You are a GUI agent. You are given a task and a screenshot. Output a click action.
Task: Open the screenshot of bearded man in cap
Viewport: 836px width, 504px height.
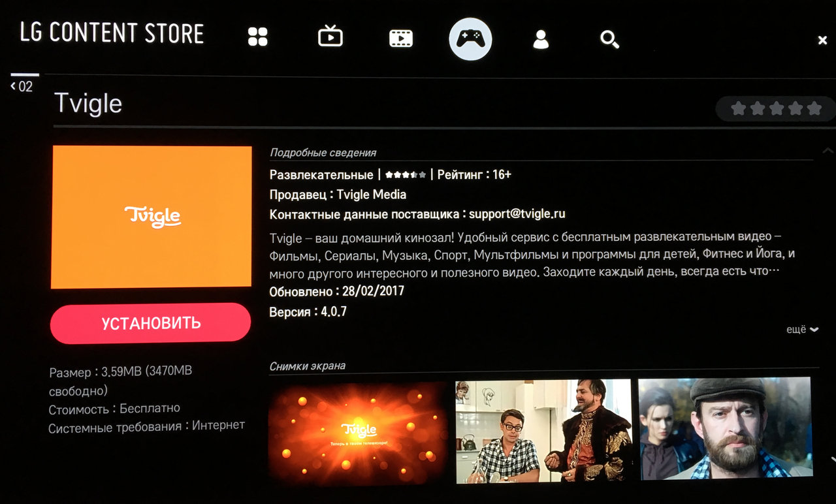pos(725,428)
